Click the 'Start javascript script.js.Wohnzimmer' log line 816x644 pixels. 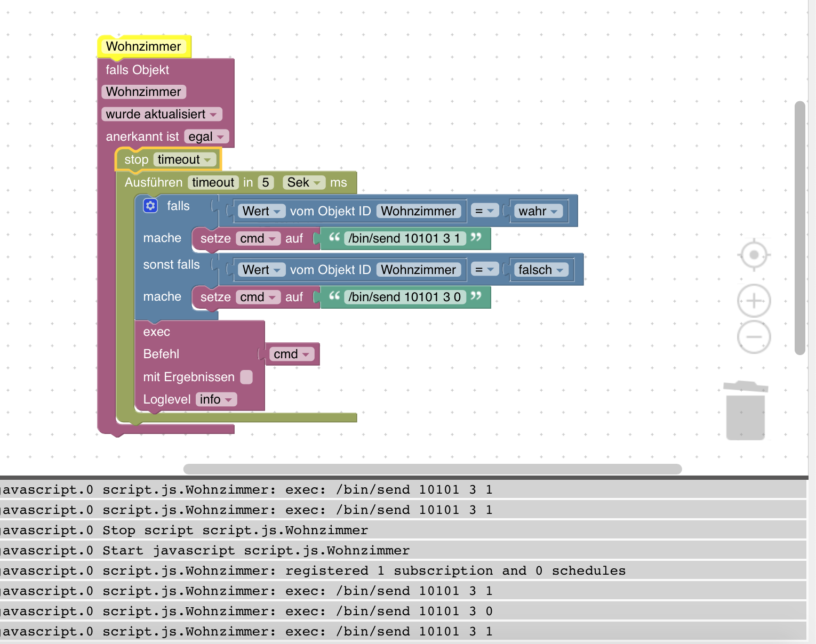[x=403, y=550]
